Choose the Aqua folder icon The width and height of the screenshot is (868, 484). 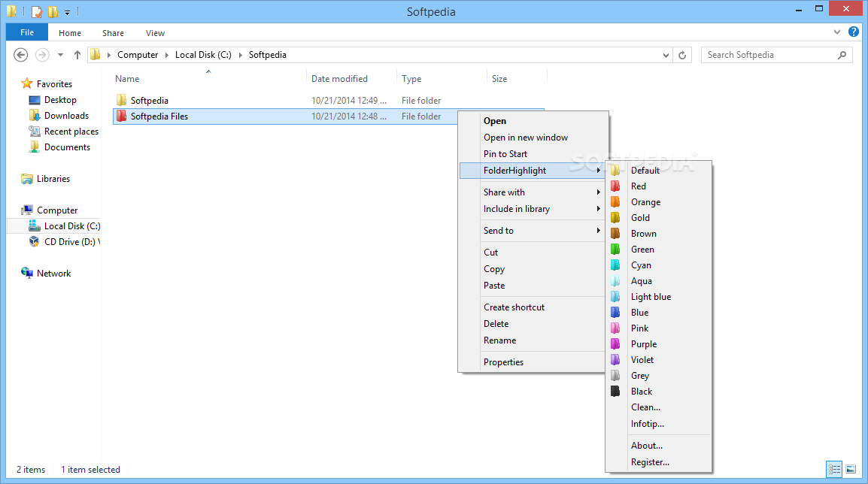[615, 281]
